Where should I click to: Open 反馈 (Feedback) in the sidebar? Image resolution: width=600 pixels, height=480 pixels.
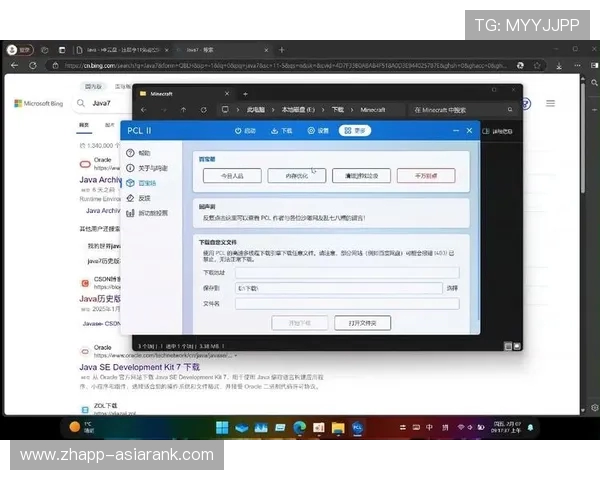[139, 198]
